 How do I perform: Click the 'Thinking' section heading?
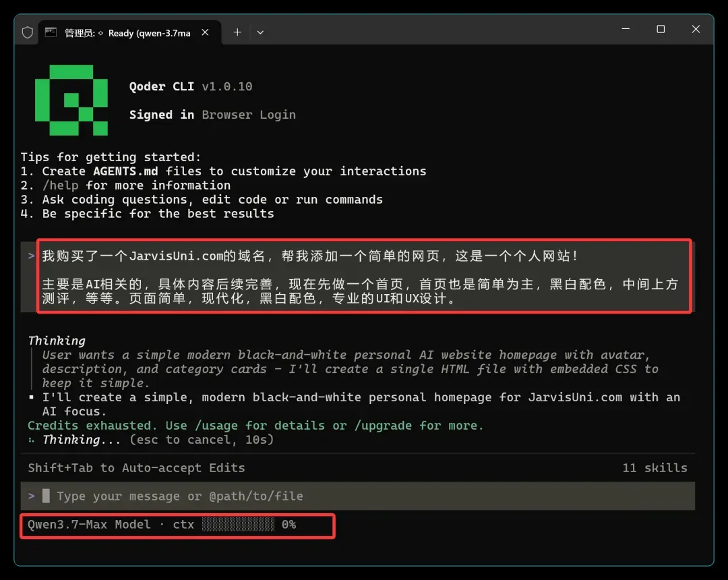57,341
